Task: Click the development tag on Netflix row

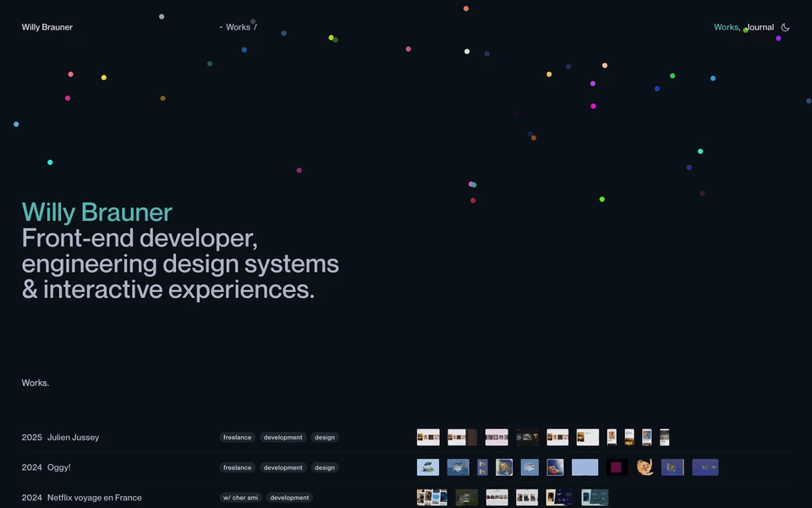Action: coord(289,498)
